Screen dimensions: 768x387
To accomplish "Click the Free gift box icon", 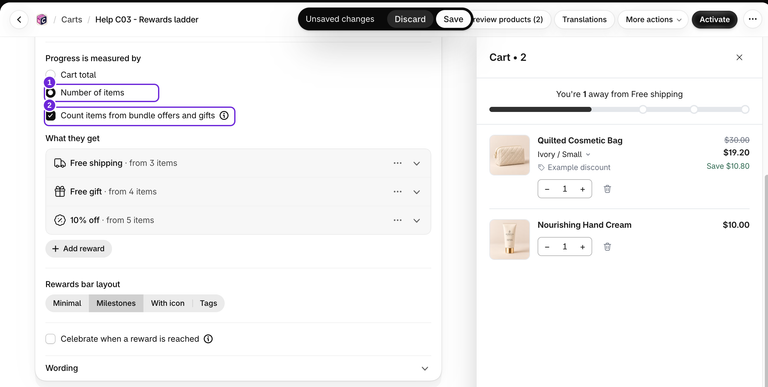I will (60, 192).
